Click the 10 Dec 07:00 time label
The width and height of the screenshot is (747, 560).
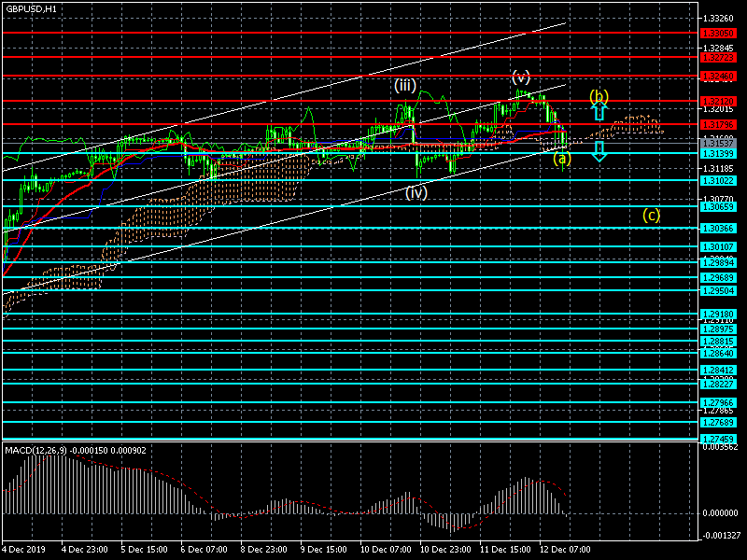pos(386,549)
